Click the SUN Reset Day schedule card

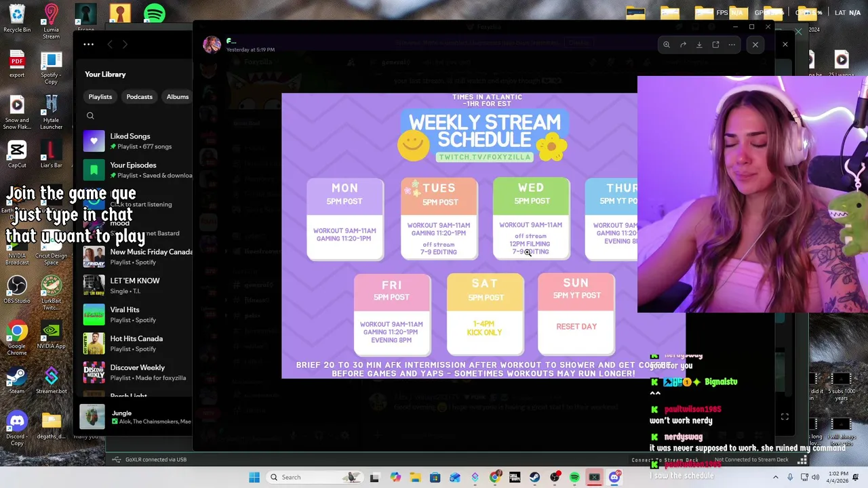click(x=576, y=314)
